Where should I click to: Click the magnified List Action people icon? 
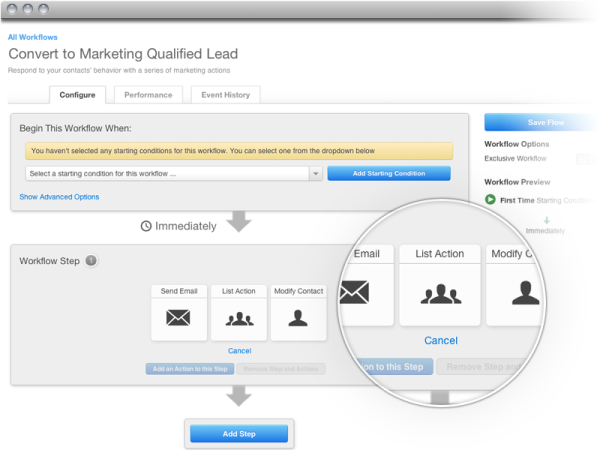click(440, 293)
